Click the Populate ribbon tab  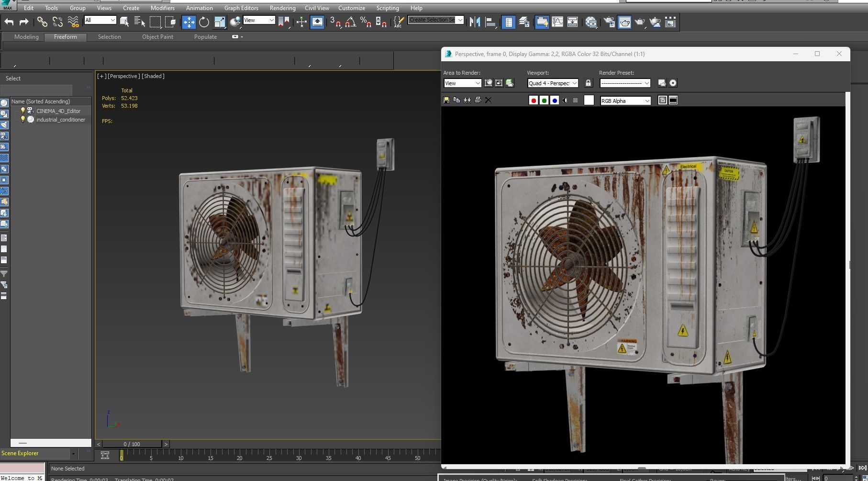coord(205,37)
